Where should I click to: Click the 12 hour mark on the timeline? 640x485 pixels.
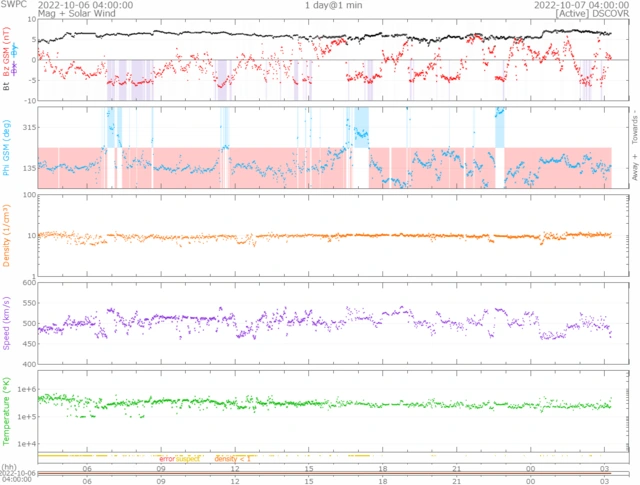(x=235, y=468)
